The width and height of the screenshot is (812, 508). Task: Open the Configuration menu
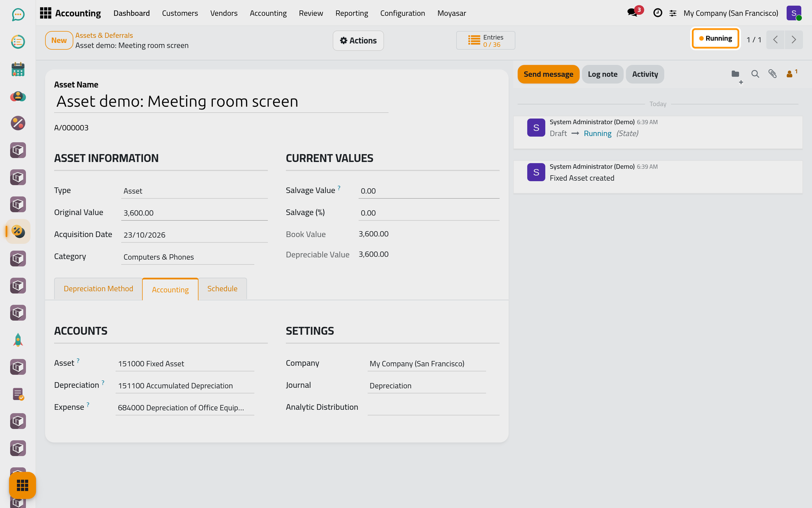point(403,13)
